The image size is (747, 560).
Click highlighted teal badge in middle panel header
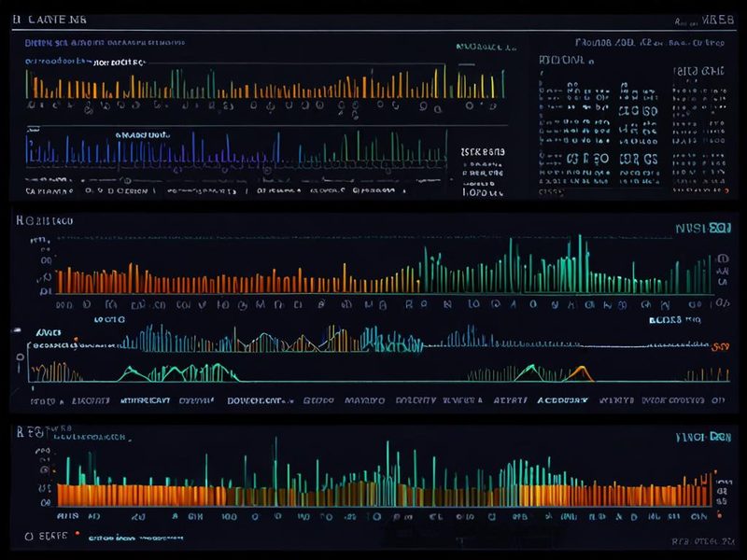click(x=720, y=228)
